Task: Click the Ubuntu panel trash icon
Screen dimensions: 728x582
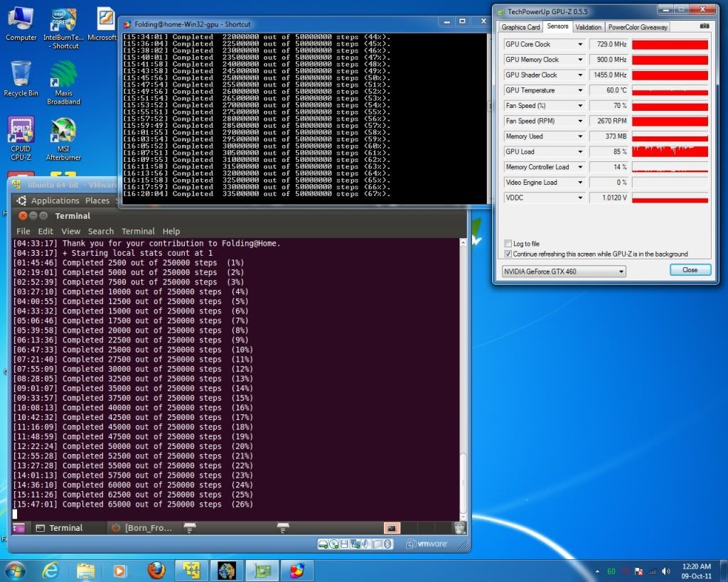Action: (x=459, y=528)
